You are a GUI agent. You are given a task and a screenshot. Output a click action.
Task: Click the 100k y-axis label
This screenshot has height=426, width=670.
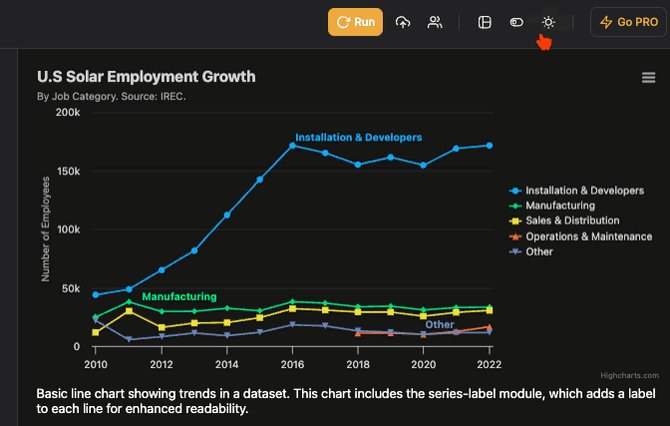(x=68, y=229)
